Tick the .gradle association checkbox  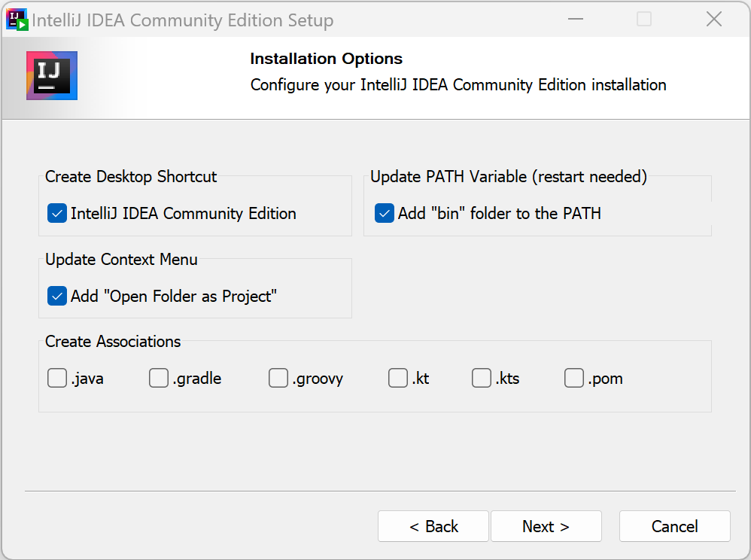159,378
